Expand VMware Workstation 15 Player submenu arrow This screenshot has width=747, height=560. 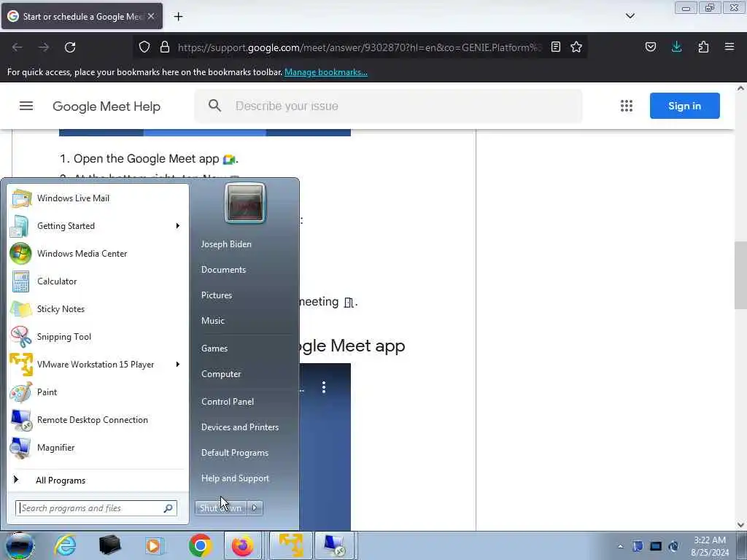(x=178, y=365)
